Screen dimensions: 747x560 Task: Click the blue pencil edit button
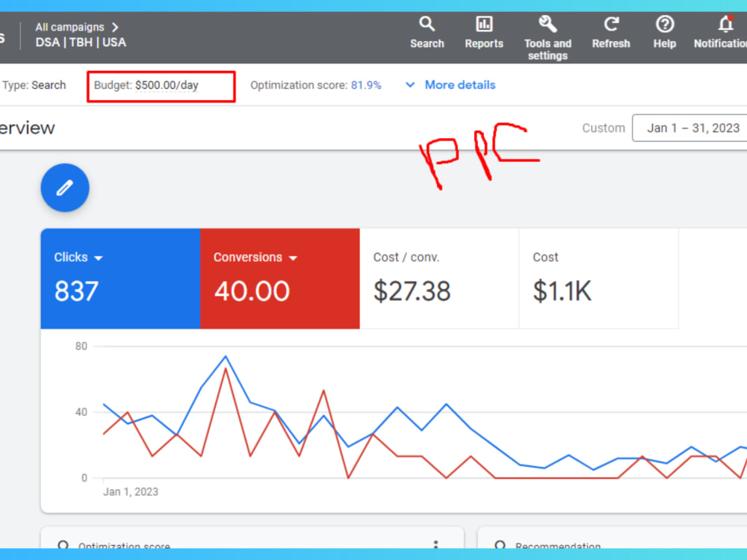click(65, 187)
